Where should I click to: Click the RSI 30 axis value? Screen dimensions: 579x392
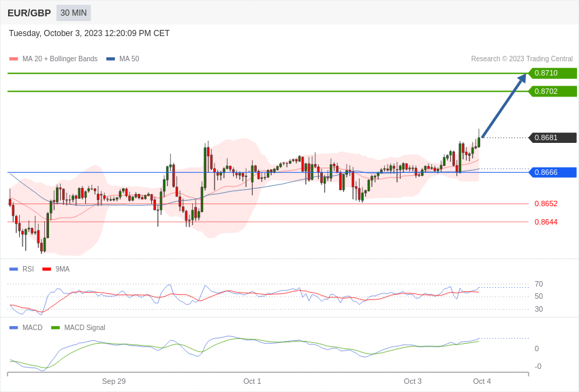[x=539, y=309]
